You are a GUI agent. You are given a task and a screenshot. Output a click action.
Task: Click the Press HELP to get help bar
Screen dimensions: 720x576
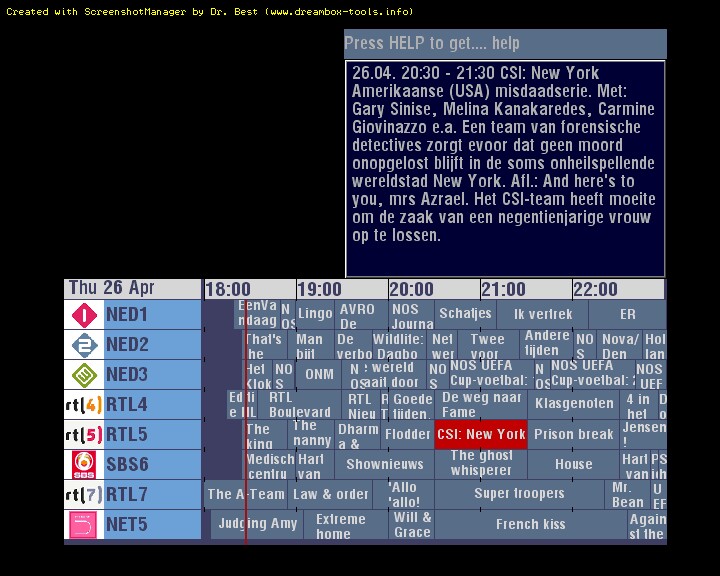click(x=505, y=44)
